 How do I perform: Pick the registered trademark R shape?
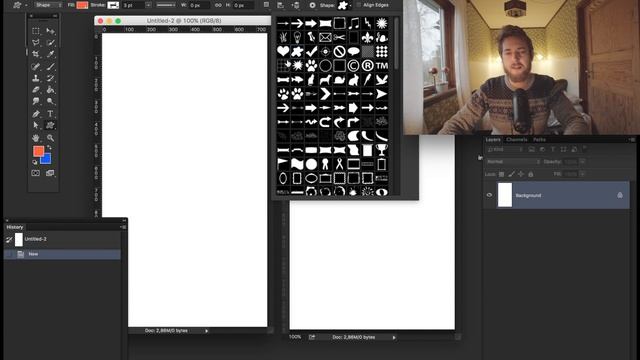[x=367, y=65]
